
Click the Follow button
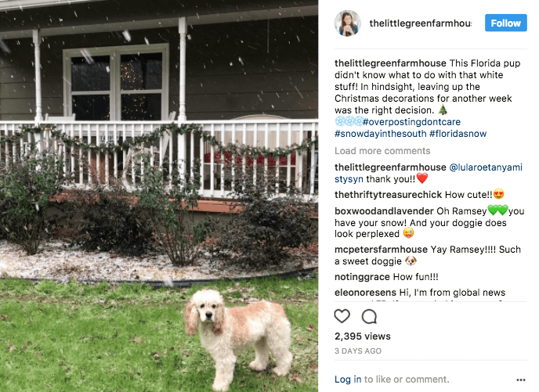505,23
